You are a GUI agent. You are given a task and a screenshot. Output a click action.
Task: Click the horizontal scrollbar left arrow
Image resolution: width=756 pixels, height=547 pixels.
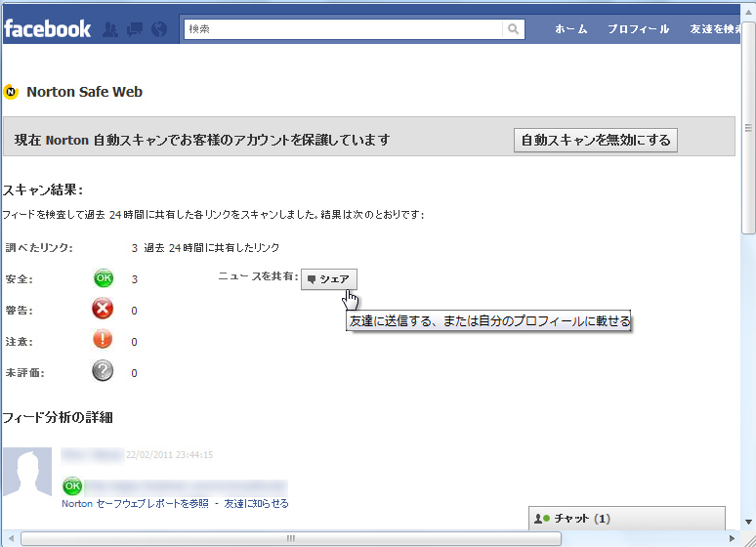click(x=11, y=538)
